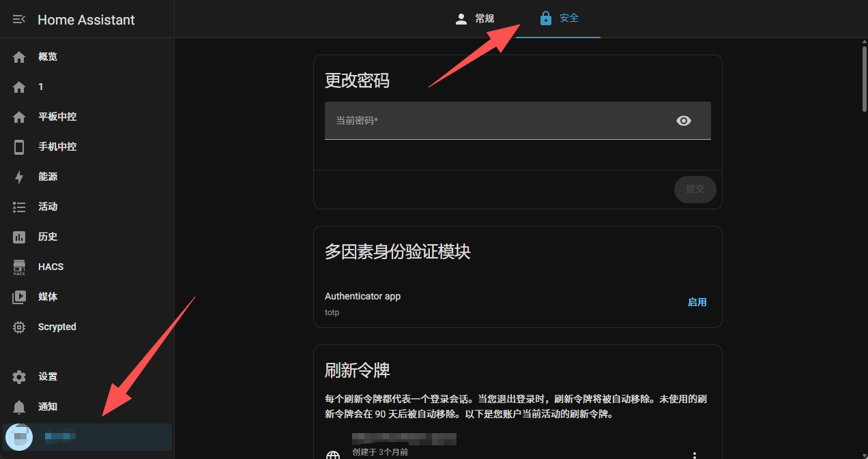Screen dimensions: 868x459
Task: Click the lightning bolt 能源 icon
Action: tap(19, 177)
